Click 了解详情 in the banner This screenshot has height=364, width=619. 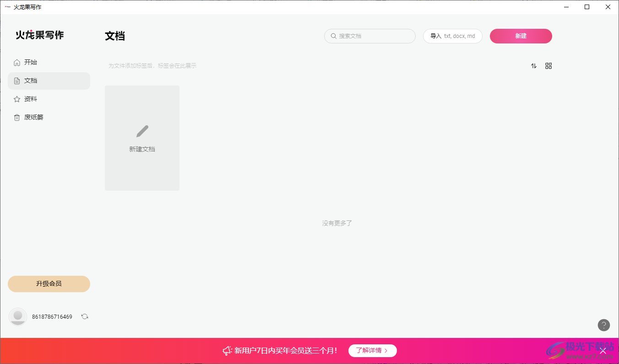pos(373,351)
